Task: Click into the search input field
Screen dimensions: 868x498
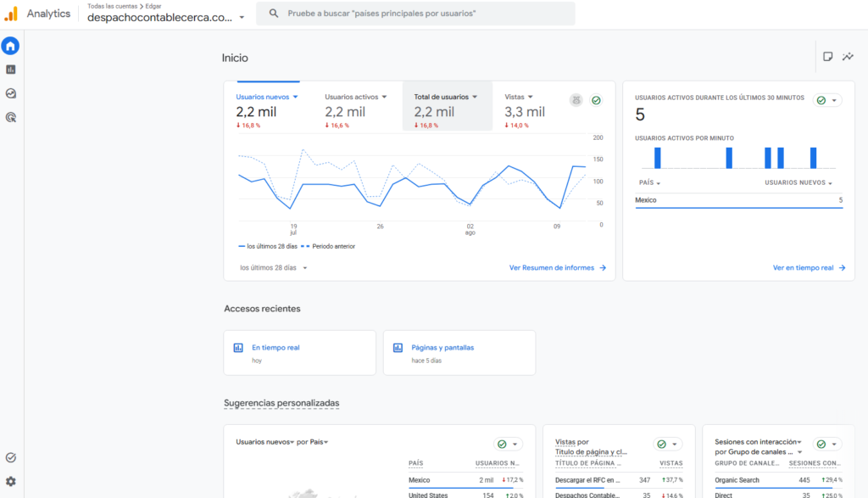Action: click(x=415, y=14)
